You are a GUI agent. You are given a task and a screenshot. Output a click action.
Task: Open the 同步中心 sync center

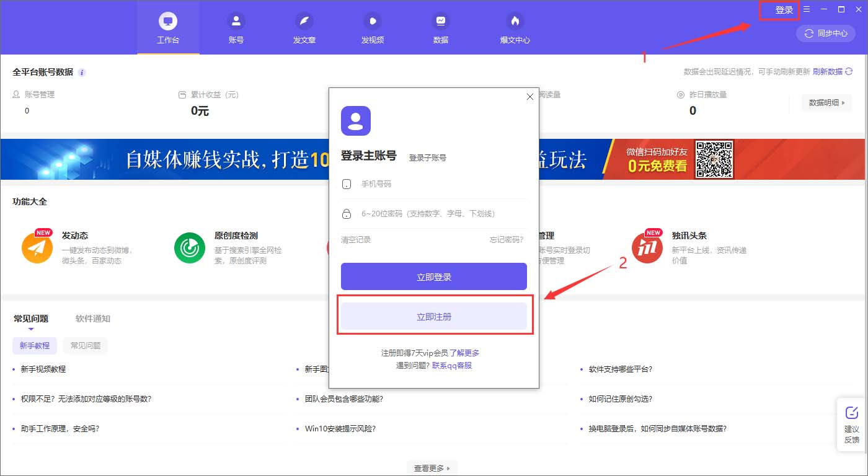[825, 33]
